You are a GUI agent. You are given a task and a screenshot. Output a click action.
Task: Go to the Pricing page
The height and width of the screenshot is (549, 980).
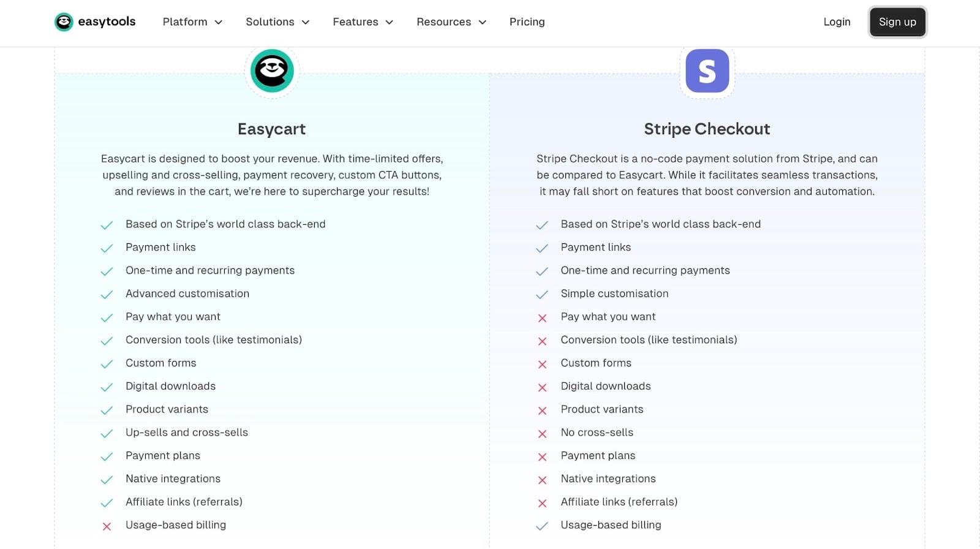(x=527, y=22)
